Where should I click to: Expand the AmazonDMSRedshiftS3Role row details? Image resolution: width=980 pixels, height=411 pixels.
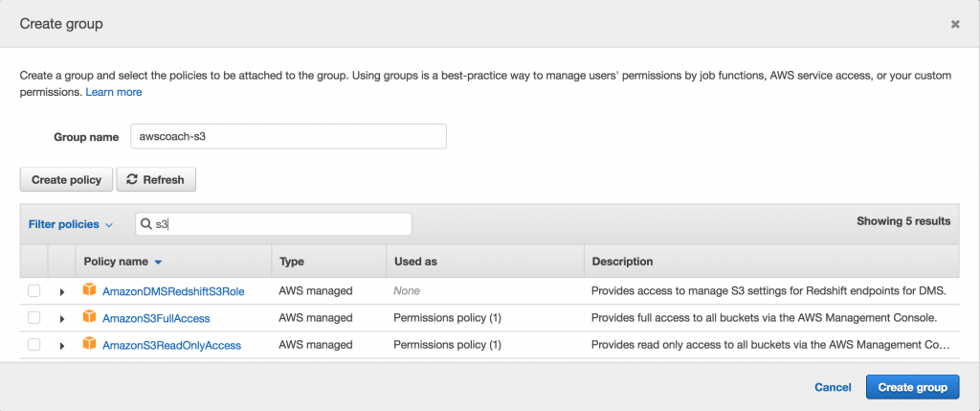(x=62, y=292)
